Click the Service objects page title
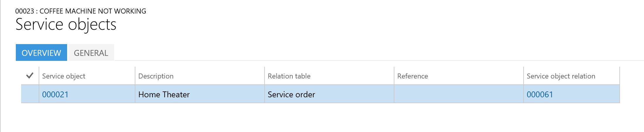 pyautogui.click(x=66, y=24)
